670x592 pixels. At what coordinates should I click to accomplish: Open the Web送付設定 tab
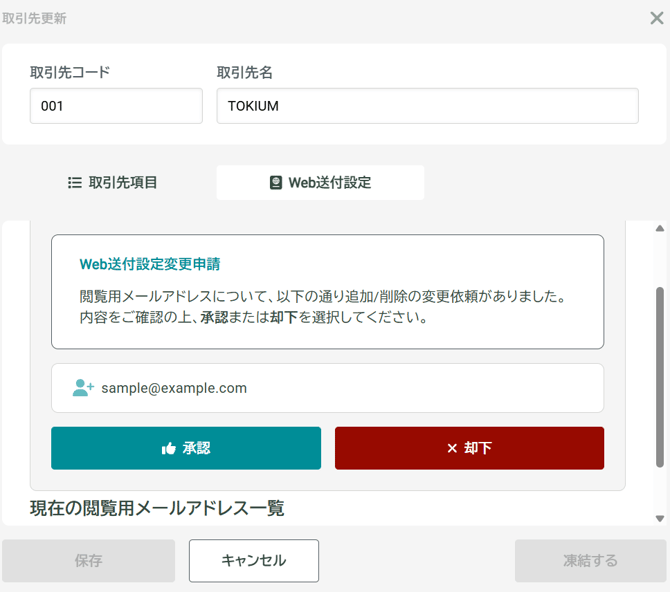(x=320, y=183)
